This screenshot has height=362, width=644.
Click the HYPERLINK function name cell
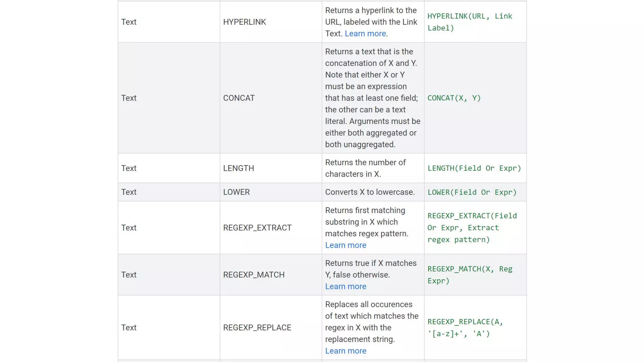[x=244, y=22]
